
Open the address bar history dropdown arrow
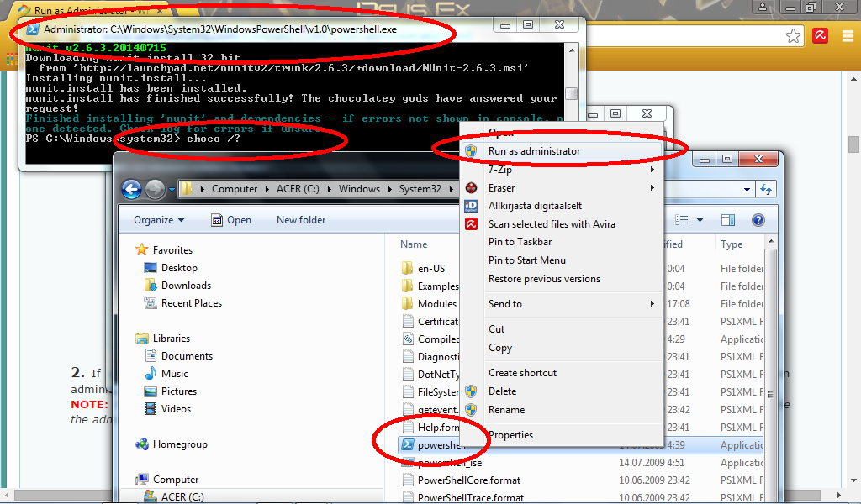pos(747,190)
